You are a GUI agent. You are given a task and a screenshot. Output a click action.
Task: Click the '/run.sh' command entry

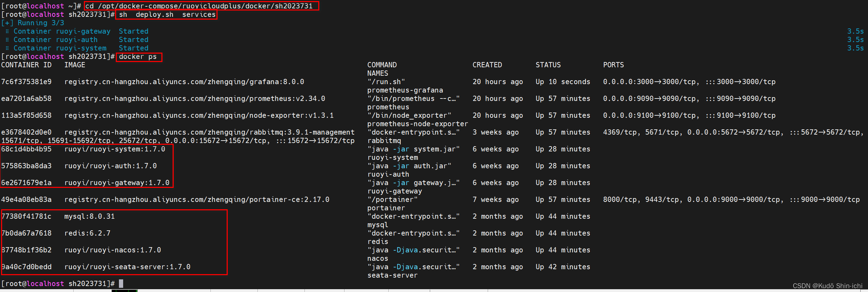386,82
